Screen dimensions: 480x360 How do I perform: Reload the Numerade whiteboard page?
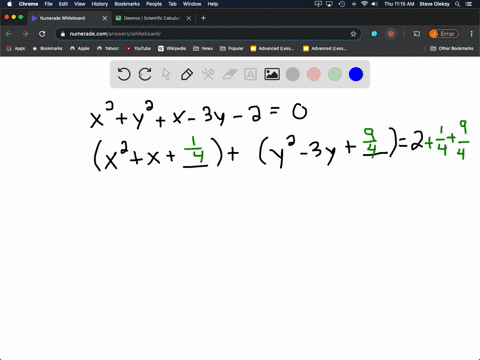pyautogui.click(x=42, y=34)
